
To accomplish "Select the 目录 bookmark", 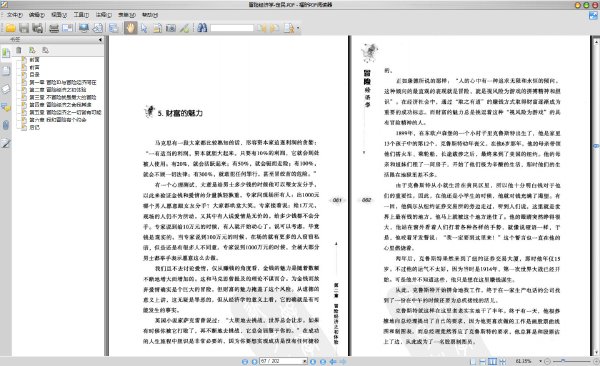I will pos(34,75).
